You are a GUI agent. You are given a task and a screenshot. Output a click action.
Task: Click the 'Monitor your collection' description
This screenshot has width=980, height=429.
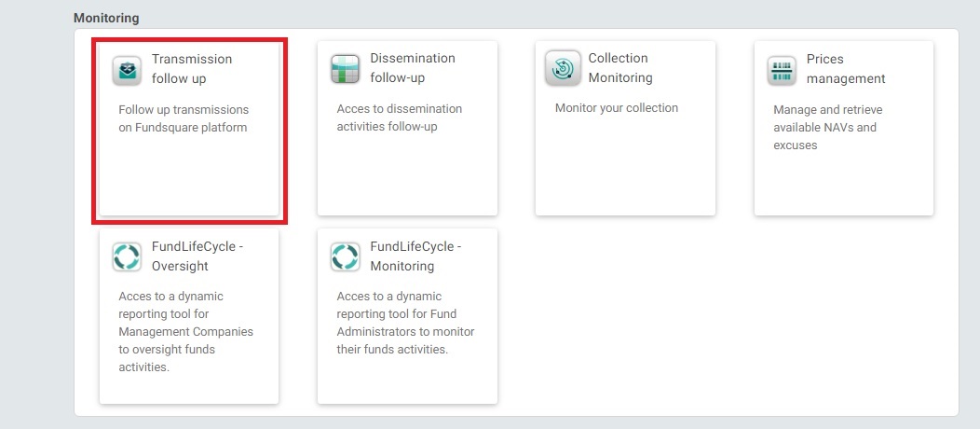pyautogui.click(x=617, y=108)
